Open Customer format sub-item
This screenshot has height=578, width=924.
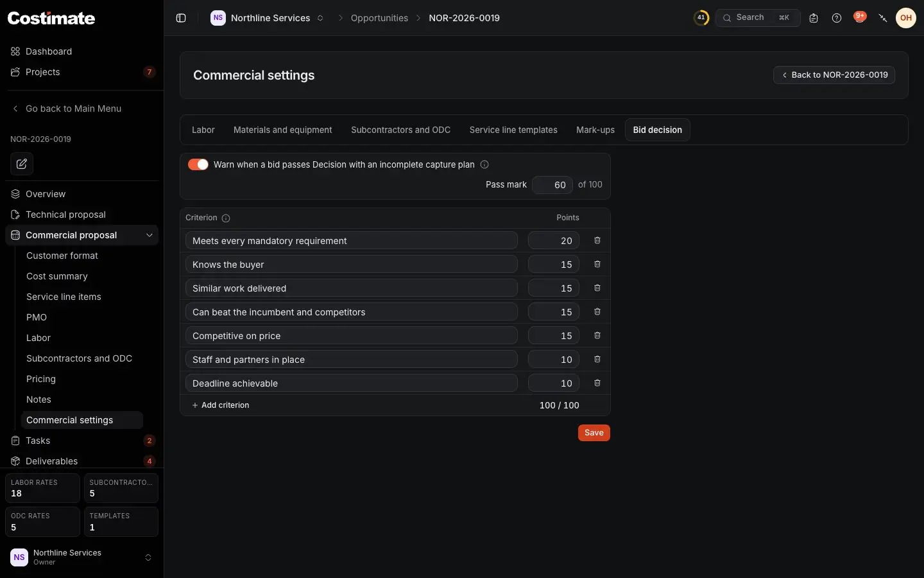(x=81, y=256)
